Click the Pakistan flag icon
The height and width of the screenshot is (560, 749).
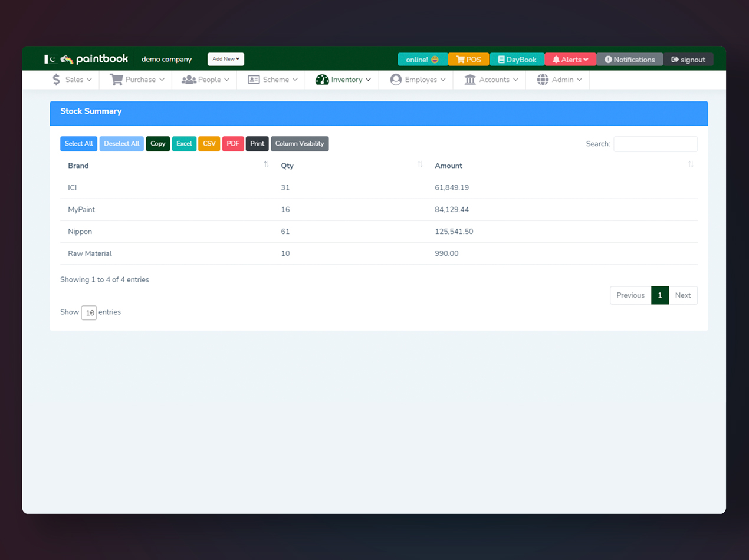pyautogui.click(x=50, y=59)
